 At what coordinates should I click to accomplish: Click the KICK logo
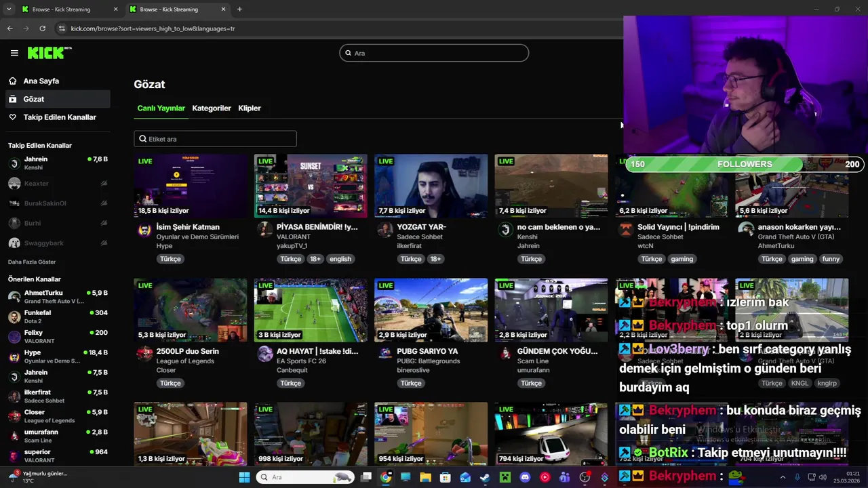pos(50,53)
